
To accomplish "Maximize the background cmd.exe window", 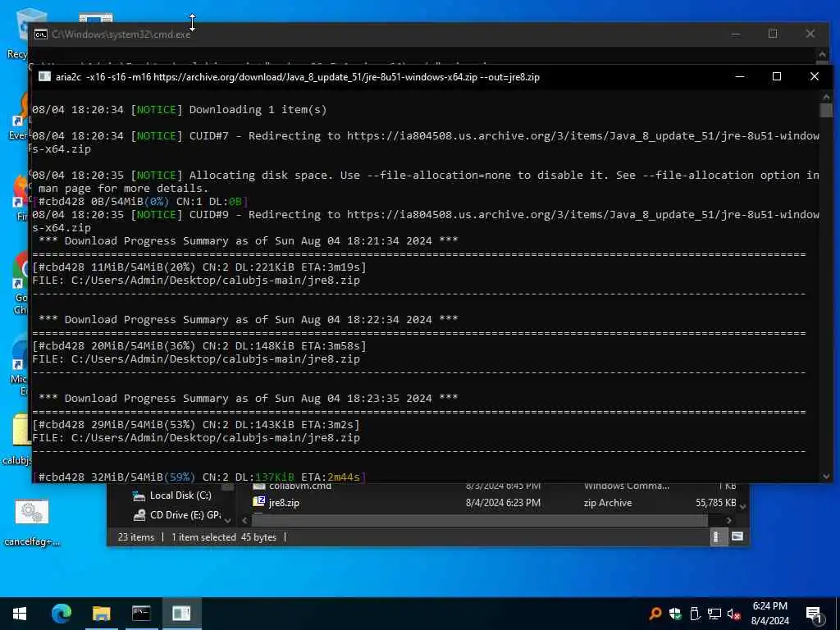I will click(773, 34).
